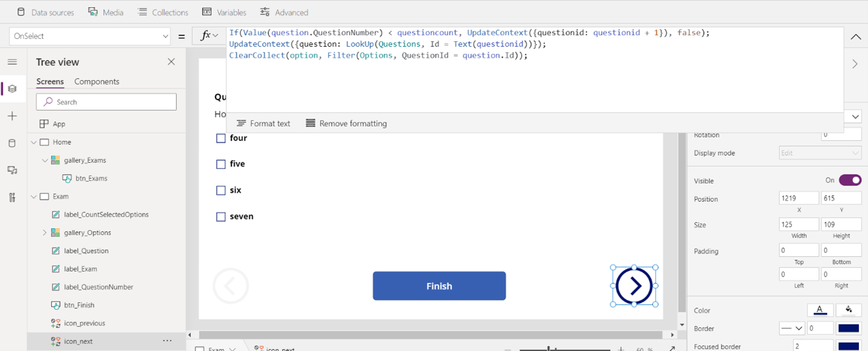Open the Media icon in left rail
The width and height of the screenshot is (868, 351).
click(12, 170)
